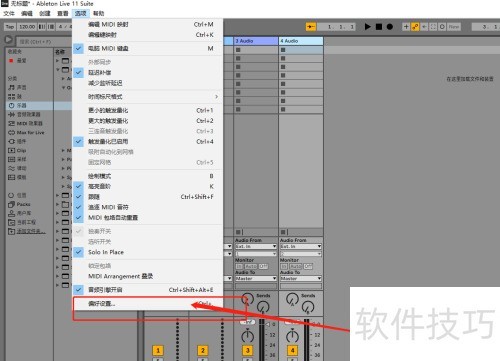
Task: Start playback with the Play button
Action: coord(367,26)
